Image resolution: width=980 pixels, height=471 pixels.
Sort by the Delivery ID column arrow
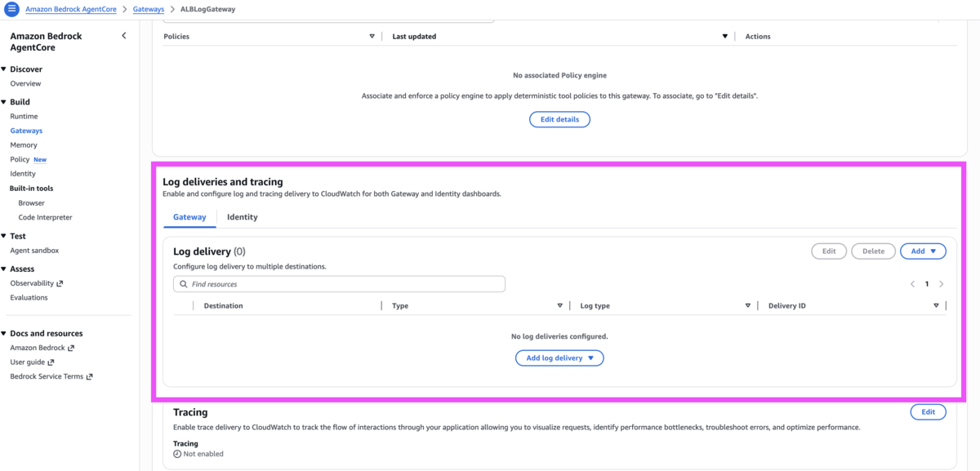[x=936, y=306]
